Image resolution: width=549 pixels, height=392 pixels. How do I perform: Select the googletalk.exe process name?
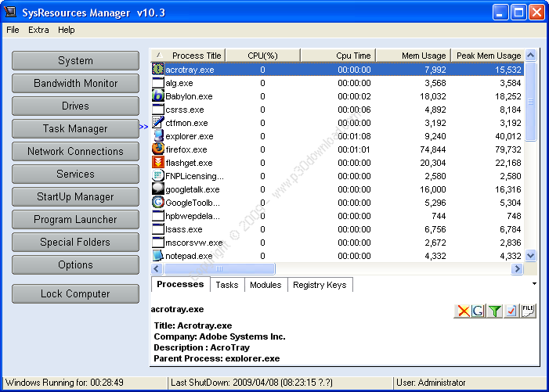[x=192, y=189]
